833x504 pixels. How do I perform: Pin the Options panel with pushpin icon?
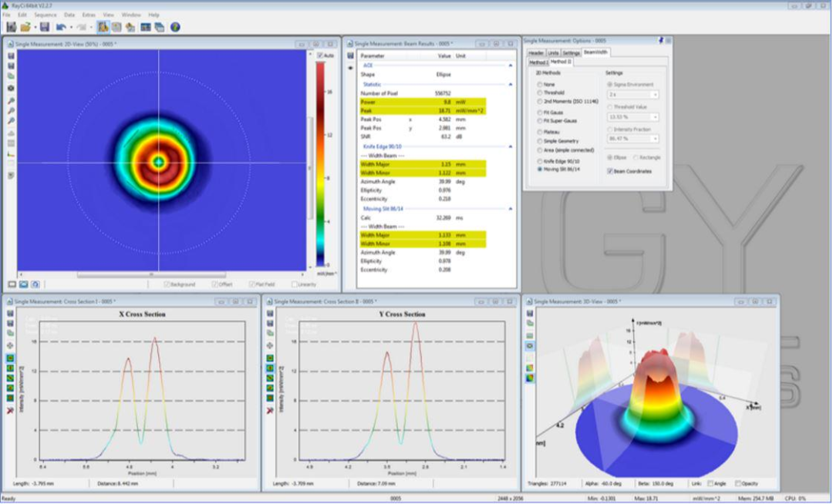660,40
